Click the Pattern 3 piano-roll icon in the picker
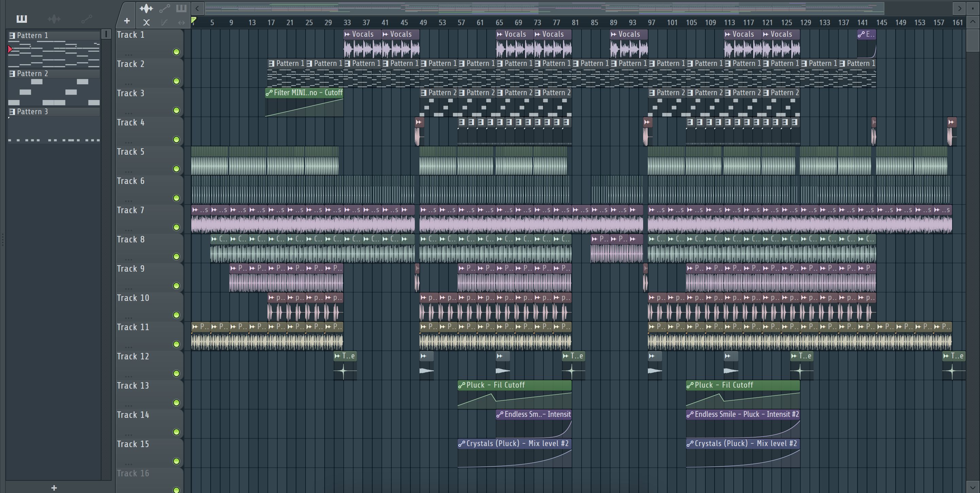 pos(12,112)
